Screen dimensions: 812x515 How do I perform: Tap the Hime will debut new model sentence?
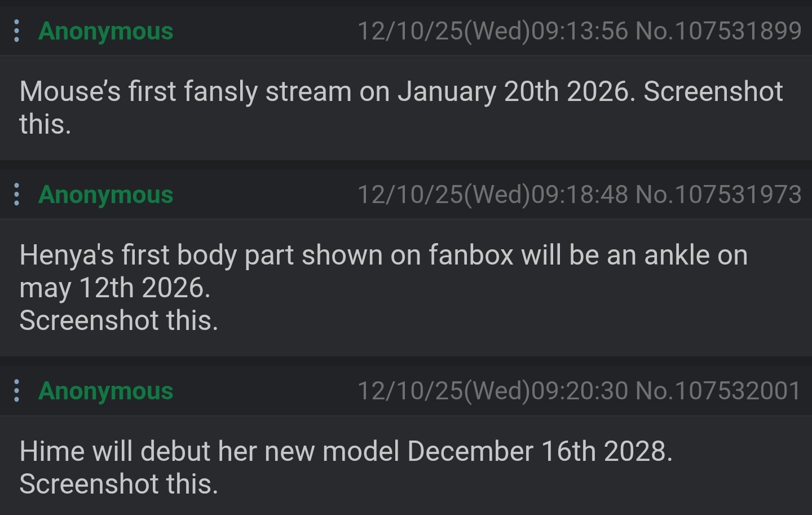(346, 451)
